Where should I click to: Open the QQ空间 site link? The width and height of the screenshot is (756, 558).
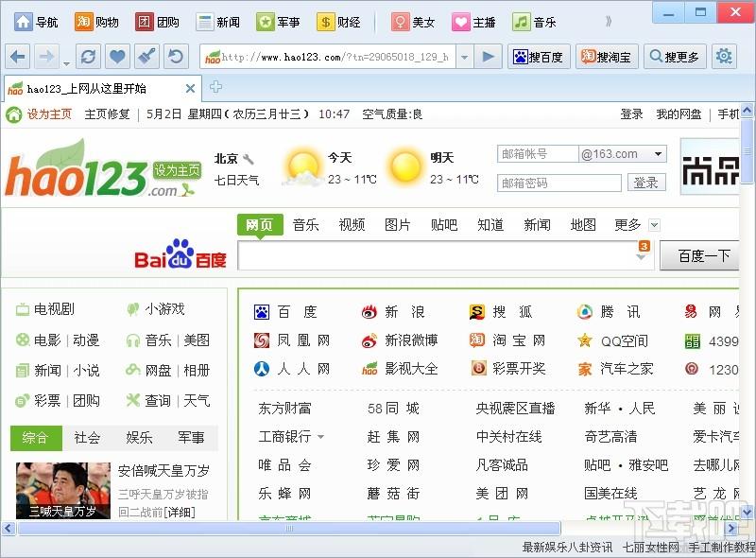click(612, 340)
